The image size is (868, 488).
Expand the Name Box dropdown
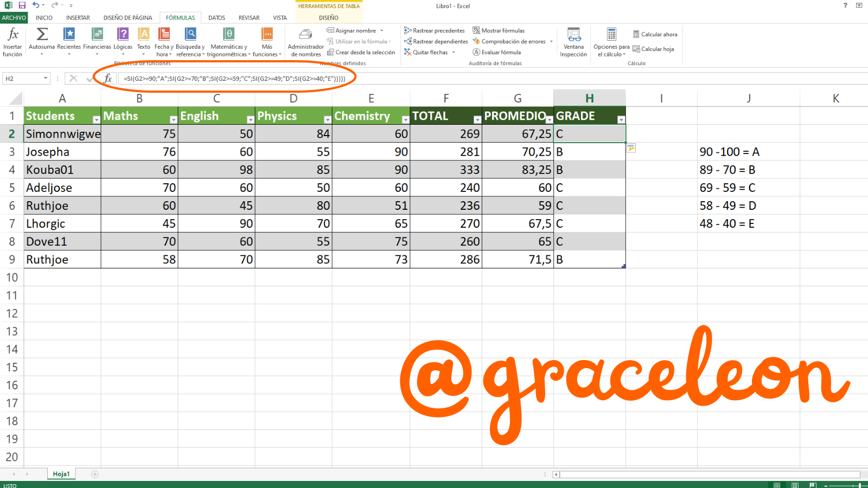tap(46, 79)
